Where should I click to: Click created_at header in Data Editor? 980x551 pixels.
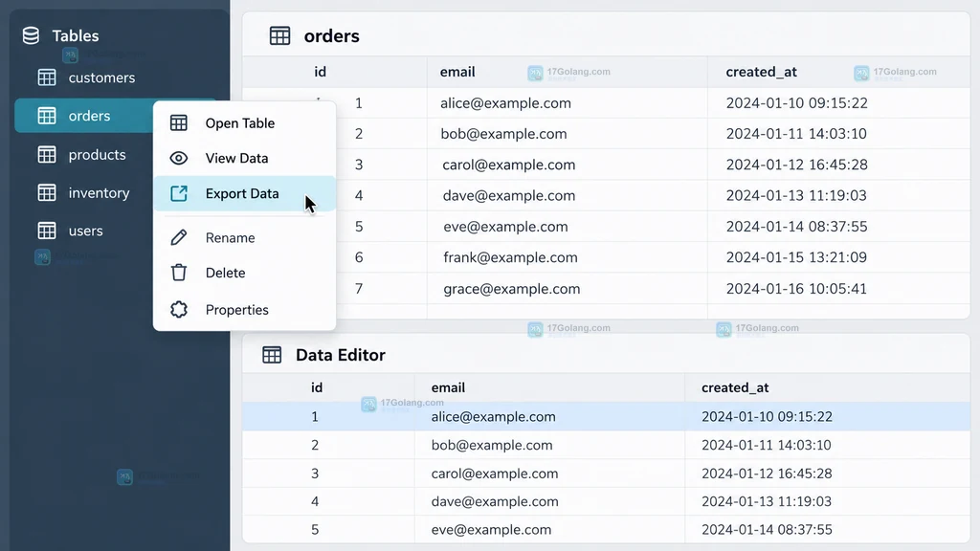click(x=735, y=387)
